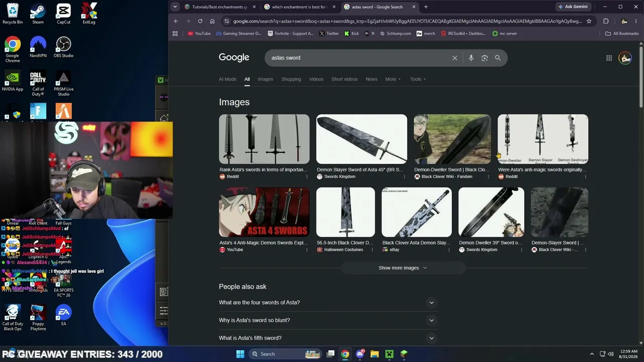Click the Google search text field
Viewport: 644px width, 362px height.
tap(360, 58)
